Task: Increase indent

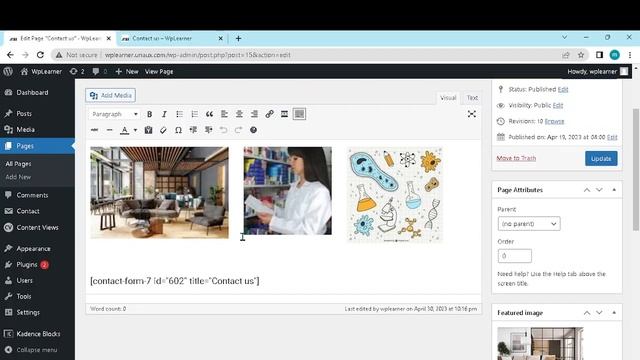Action: click(209, 130)
